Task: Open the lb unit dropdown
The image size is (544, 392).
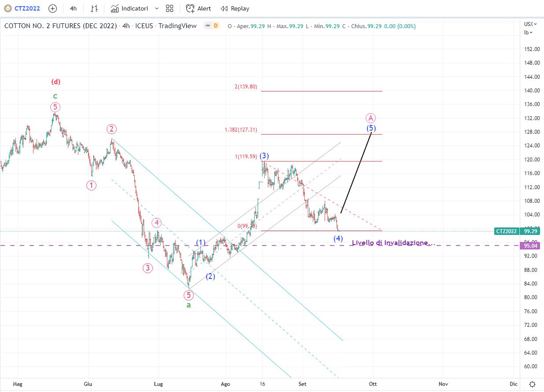Action: [x=528, y=32]
